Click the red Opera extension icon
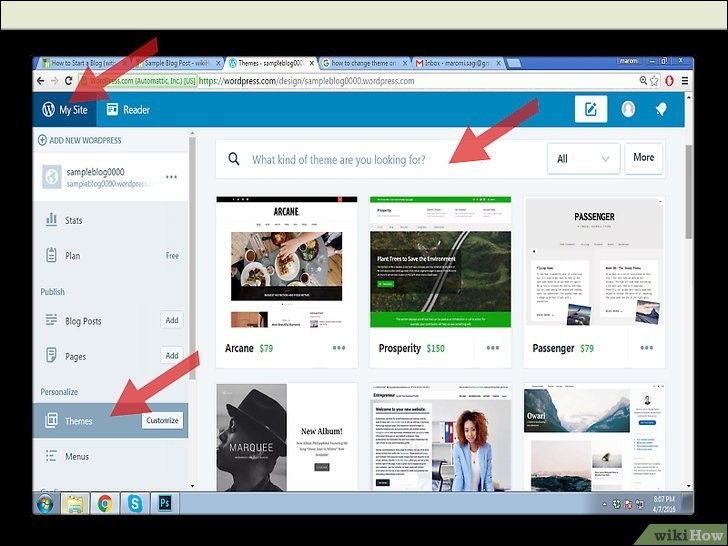 click(x=669, y=81)
